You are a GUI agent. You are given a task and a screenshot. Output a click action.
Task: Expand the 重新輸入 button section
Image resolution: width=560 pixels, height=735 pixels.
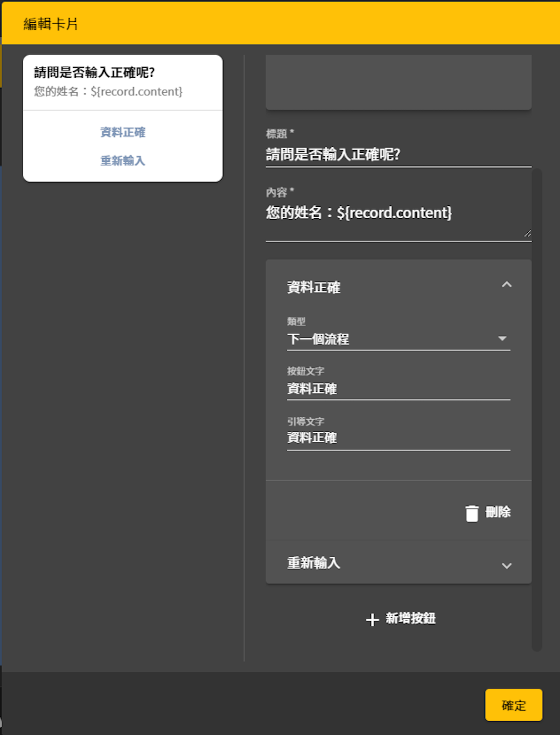click(507, 566)
